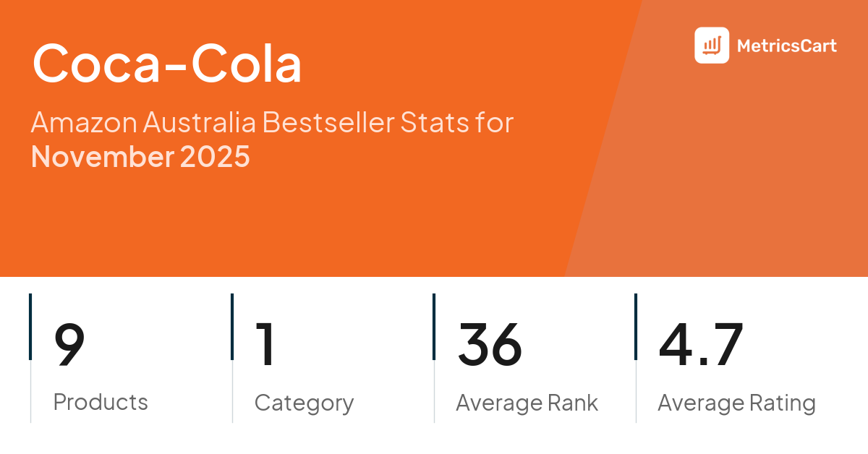Click the MetricsCart brand name text
Image resolution: width=868 pixels, height=454 pixels.
click(x=786, y=46)
